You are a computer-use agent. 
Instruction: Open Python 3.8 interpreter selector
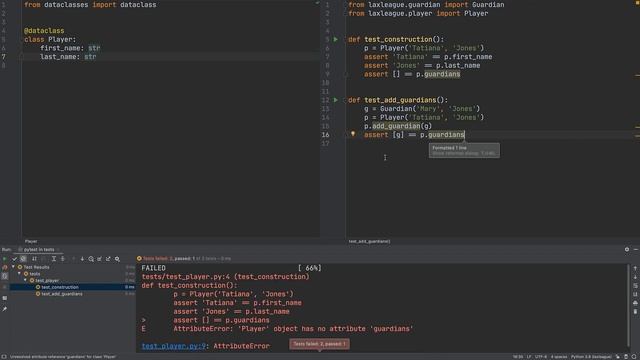click(x=591, y=357)
